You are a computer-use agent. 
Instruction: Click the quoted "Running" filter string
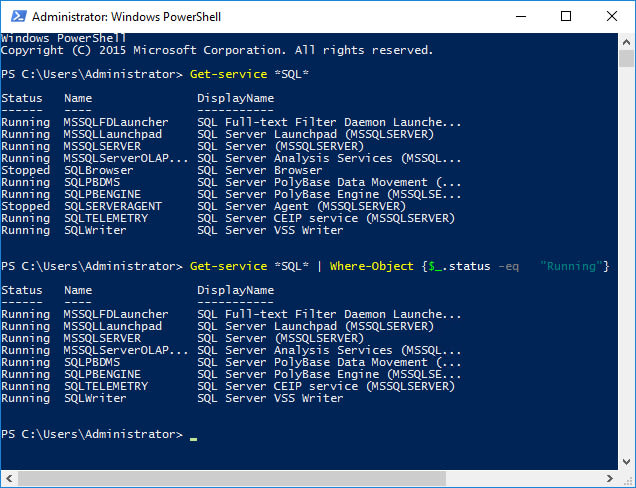pyautogui.click(x=571, y=267)
